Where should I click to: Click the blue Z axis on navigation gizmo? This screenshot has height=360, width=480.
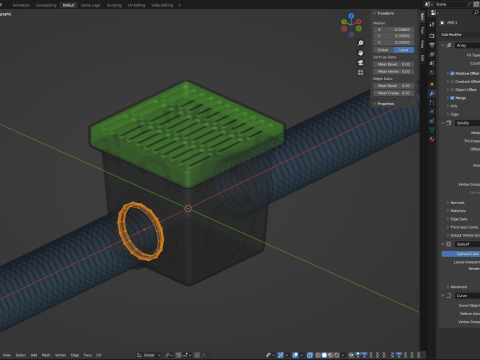351,16
